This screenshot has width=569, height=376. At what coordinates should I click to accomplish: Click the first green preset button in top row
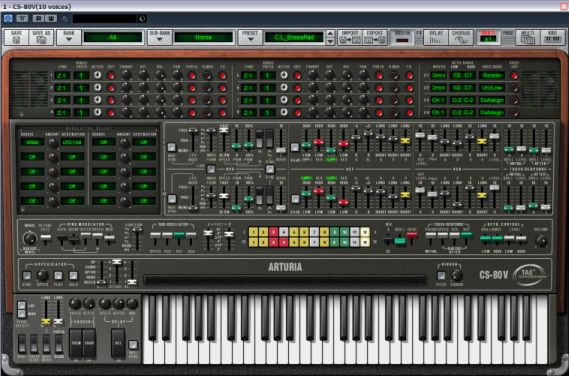(x=335, y=232)
